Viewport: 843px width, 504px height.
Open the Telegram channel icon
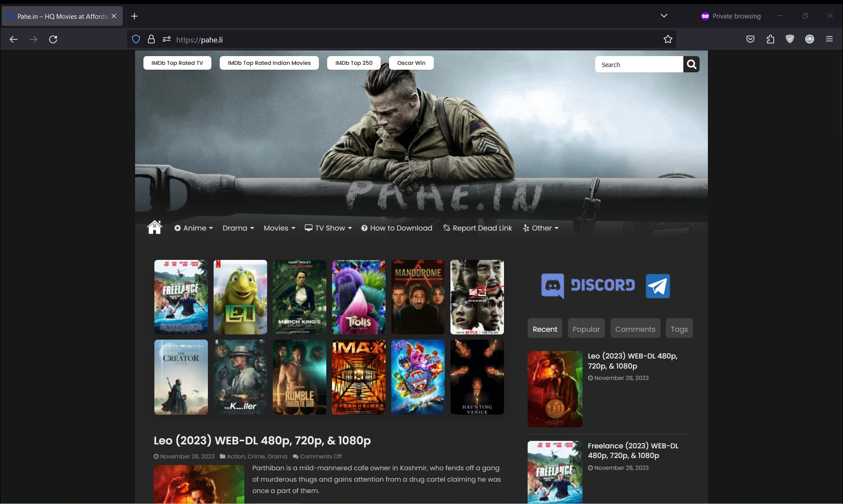pyautogui.click(x=657, y=286)
